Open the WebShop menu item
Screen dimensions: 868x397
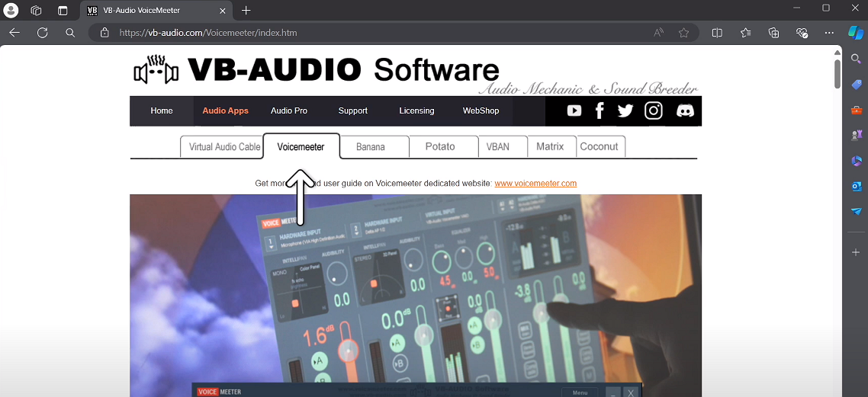pyautogui.click(x=481, y=110)
